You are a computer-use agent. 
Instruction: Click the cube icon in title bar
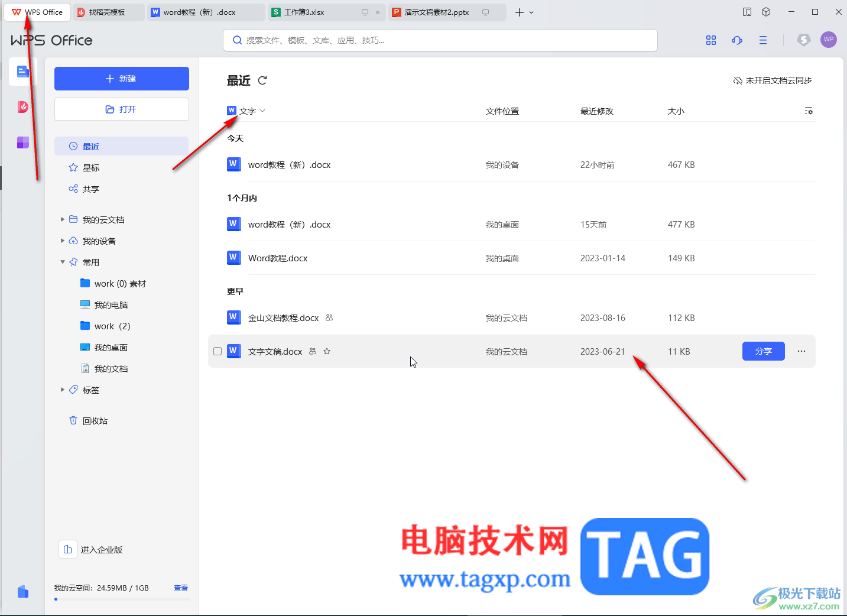[766, 12]
